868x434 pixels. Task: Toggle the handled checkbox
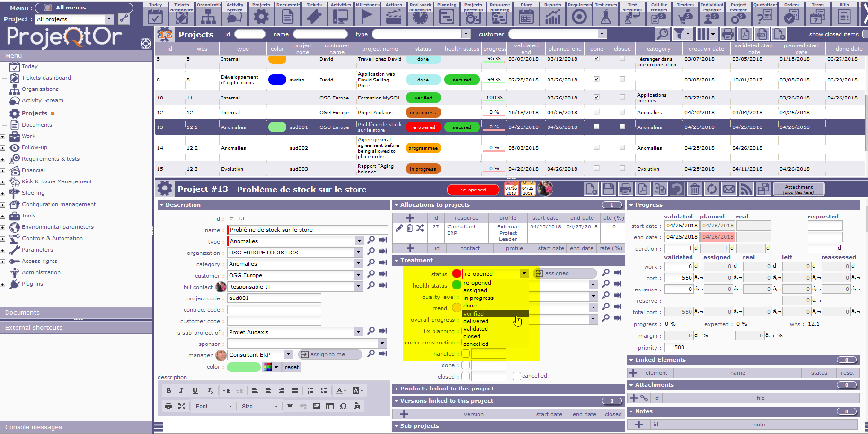click(x=466, y=354)
